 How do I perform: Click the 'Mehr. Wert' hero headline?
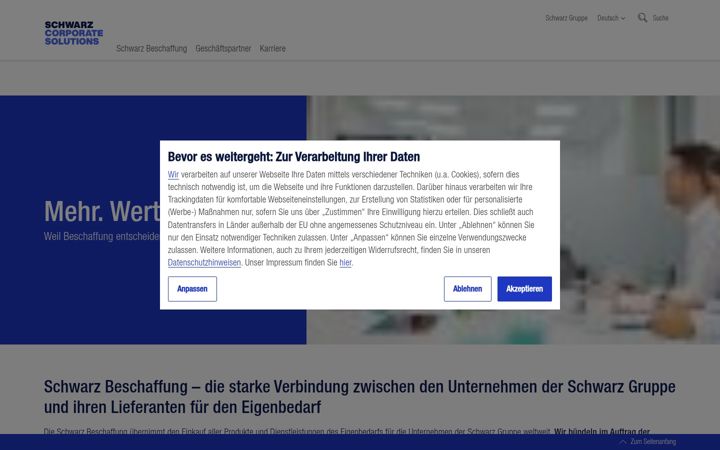[x=101, y=211]
